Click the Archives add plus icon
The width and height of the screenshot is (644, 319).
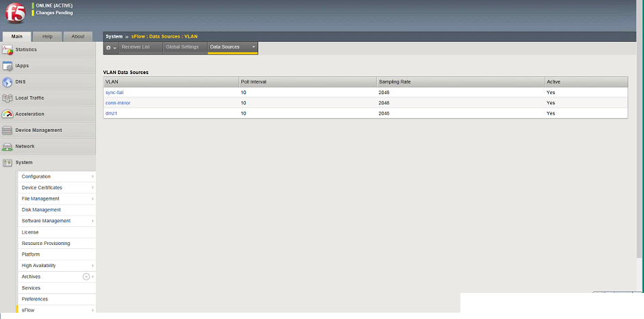tap(86, 276)
